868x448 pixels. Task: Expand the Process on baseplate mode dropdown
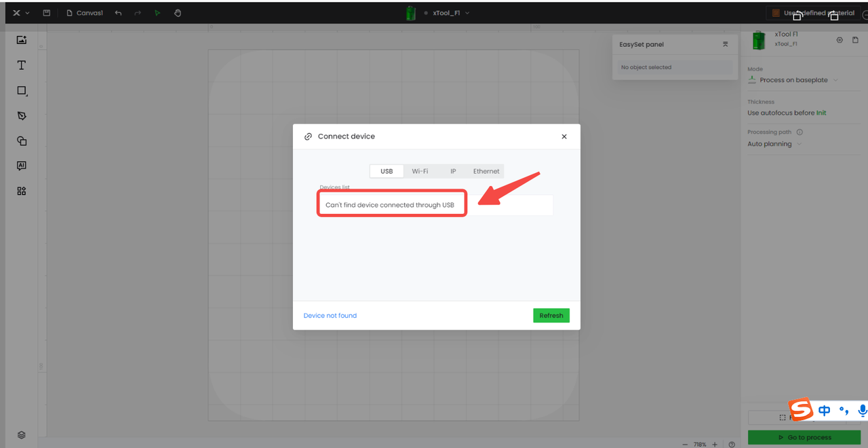798,80
